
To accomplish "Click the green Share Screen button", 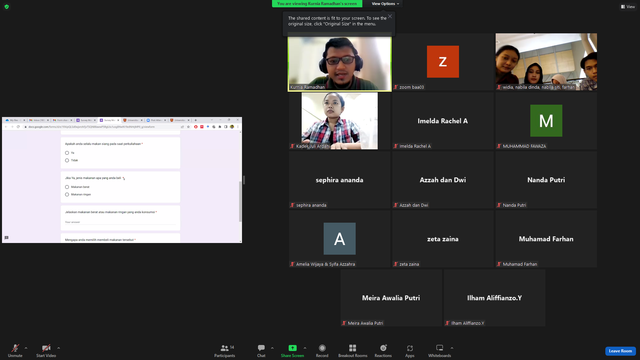I will pos(292,350).
